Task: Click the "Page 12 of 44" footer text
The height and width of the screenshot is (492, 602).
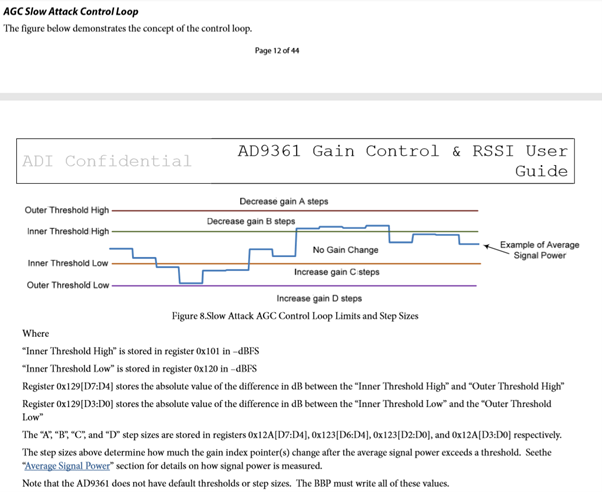Action: click(x=277, y=51)
